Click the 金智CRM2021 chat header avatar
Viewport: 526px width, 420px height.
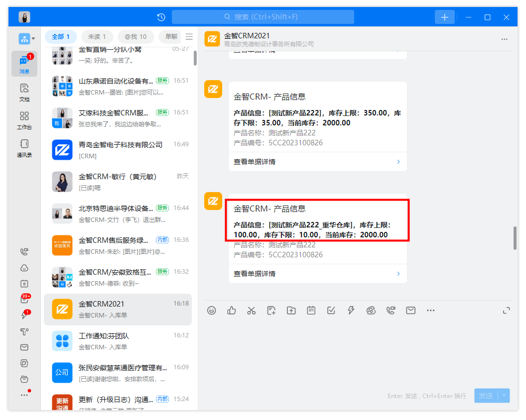point(212,39)
